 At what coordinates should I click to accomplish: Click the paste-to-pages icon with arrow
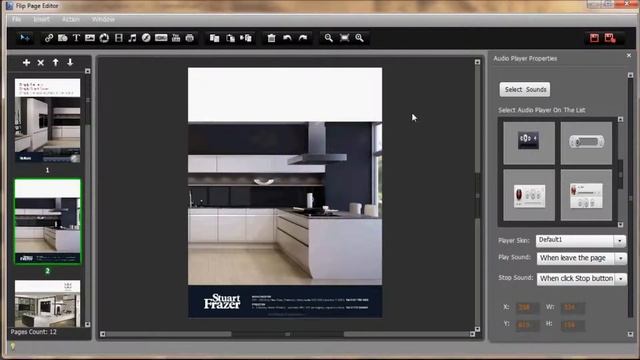click(x=246, y=38)
